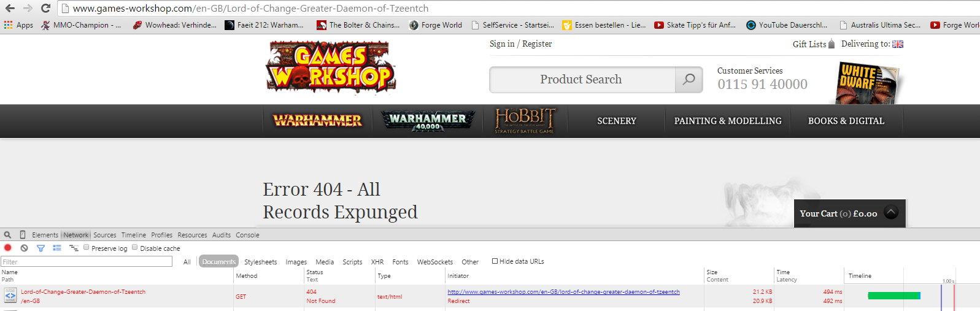
Task: Open the Painting & Modelling navigation menu
Action: 728,121
